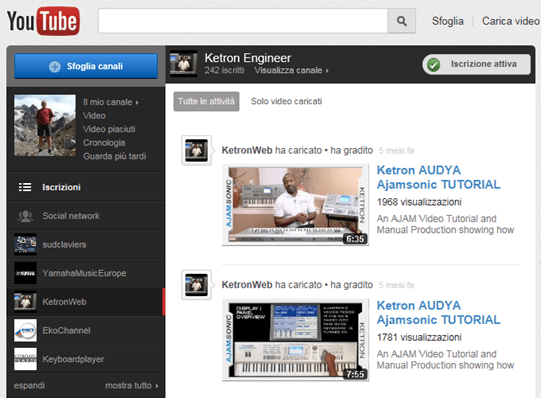Open KetronWeb name on the 1781-view video post
Screen dimensions: 541x398
tap(247, 285)
